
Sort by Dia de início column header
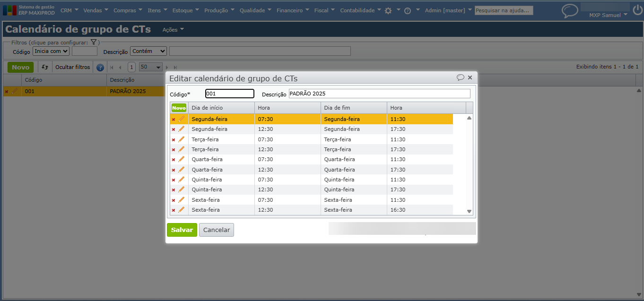[221, 108]
